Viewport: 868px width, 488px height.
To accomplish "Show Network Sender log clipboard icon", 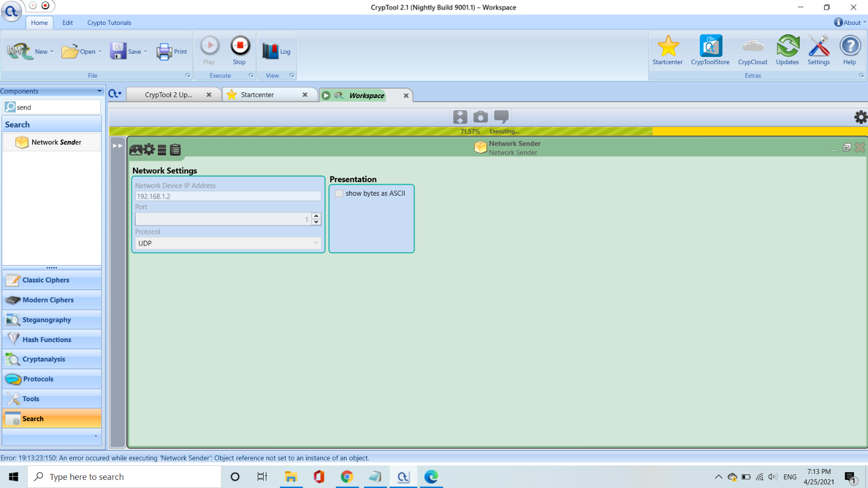I will [x=175, y=150].
